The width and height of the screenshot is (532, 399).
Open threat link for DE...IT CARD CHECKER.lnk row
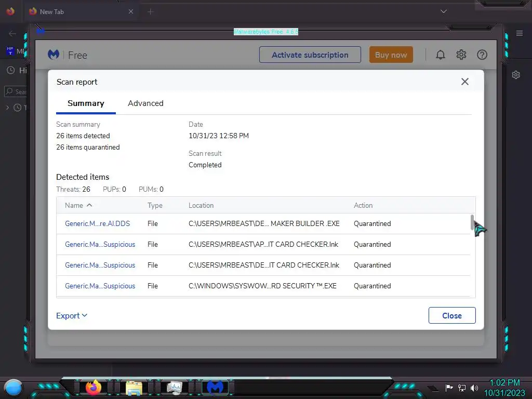tap(100, 265)
